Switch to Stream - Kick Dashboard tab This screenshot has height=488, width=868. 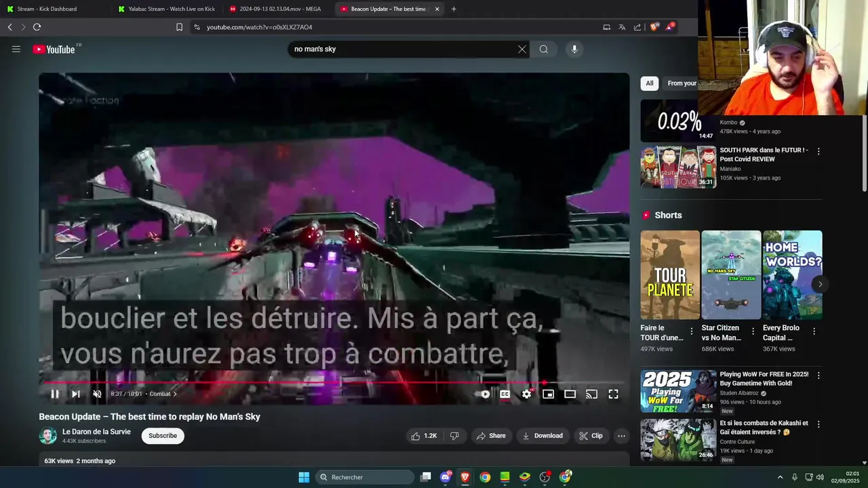coord(56,9)
